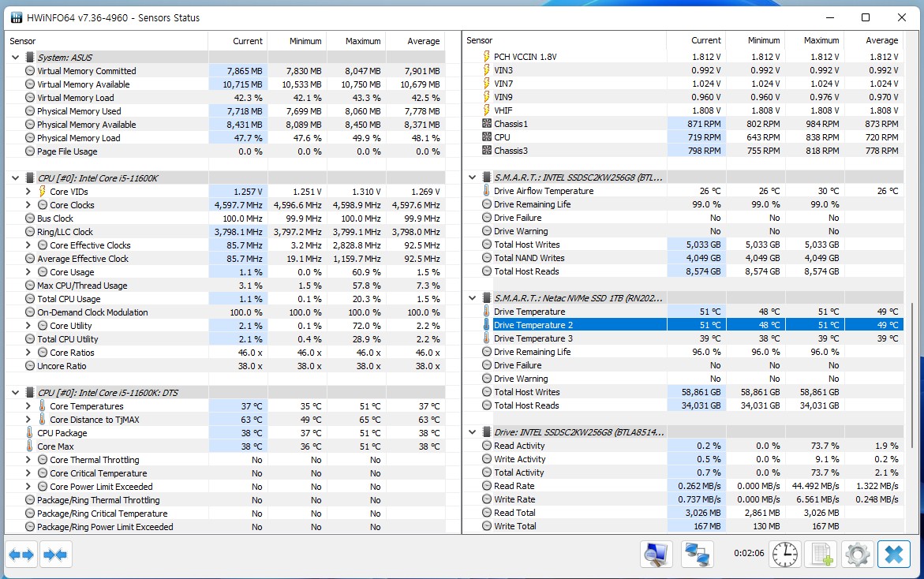924x579 pixels.
Task: Select the On-Demand Clock Modulation row
Action: [225, 312]
